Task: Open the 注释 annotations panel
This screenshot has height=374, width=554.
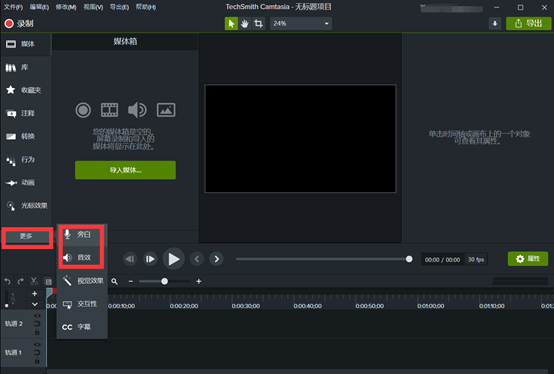Action: (25, 113)
